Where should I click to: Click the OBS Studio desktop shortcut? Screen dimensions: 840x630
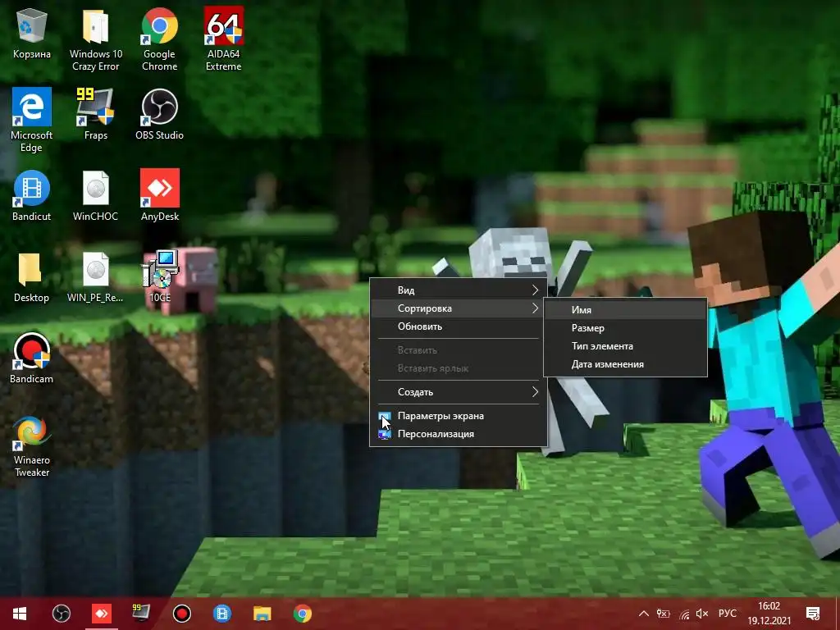[160, 113]
